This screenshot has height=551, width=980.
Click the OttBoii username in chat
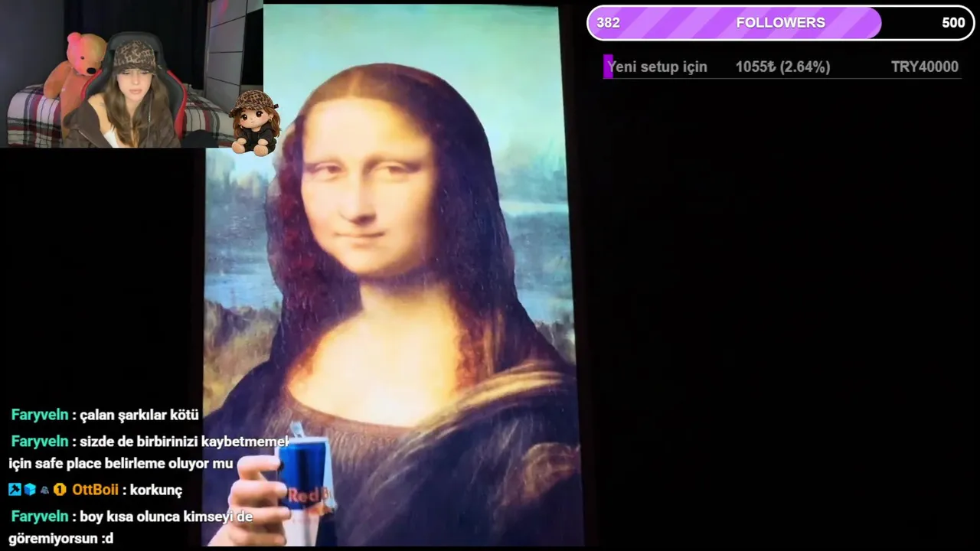coord(95,490)
